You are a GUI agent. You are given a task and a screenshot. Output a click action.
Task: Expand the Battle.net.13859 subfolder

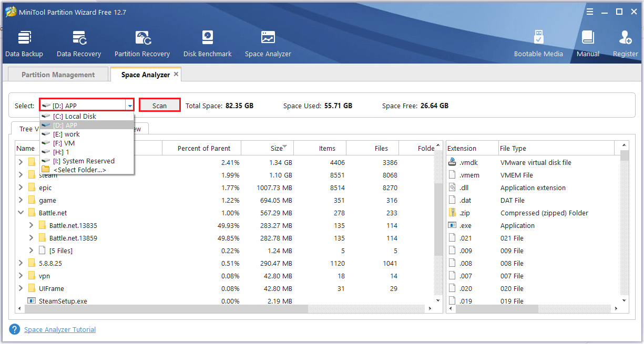click(31, 238)
